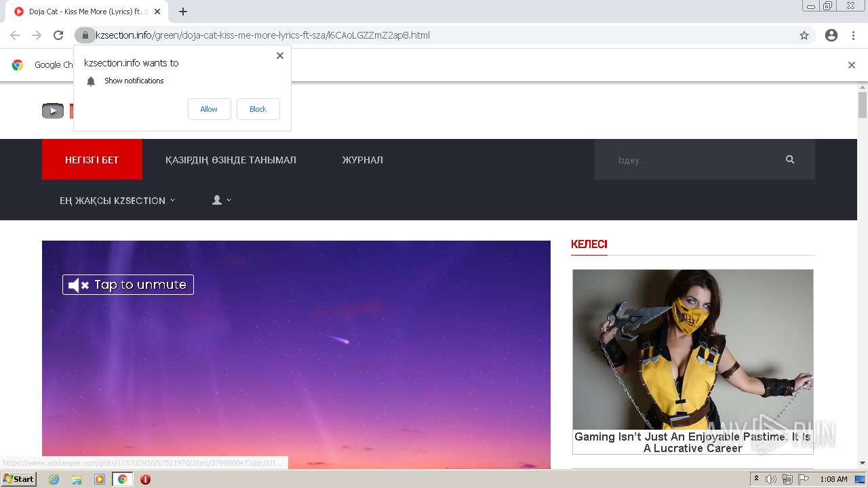Screen dimensions: 868x488
Task: Click the site logo play icon
Action: (53, 110)
